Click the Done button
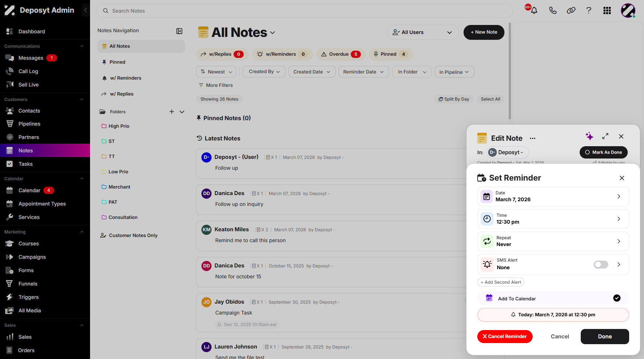 [x=605, y=337]
